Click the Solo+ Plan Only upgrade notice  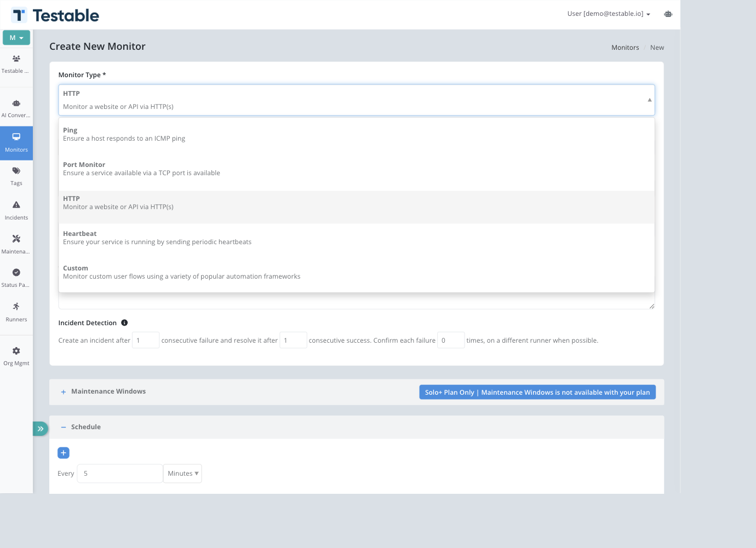click(x=537, y=392)
